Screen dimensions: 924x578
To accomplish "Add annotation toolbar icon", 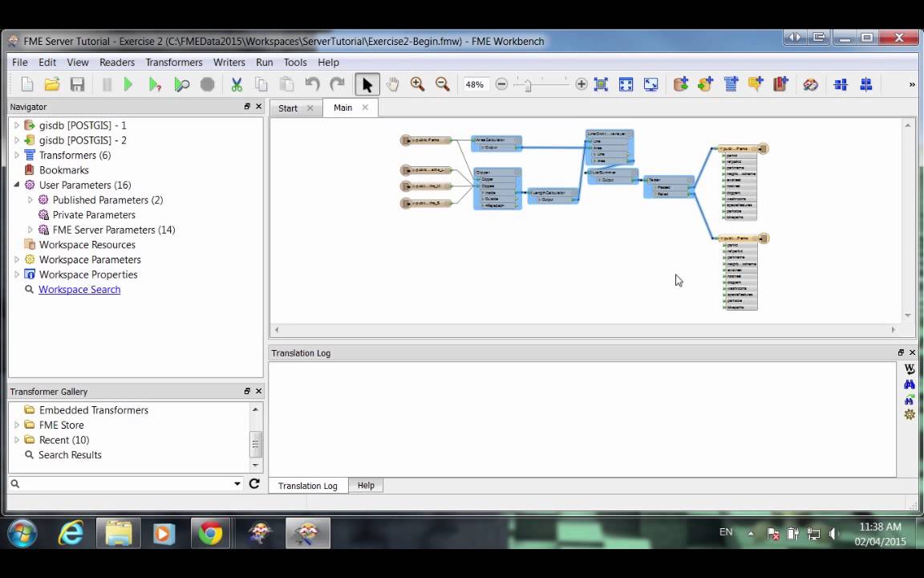I will coord(756,84).
